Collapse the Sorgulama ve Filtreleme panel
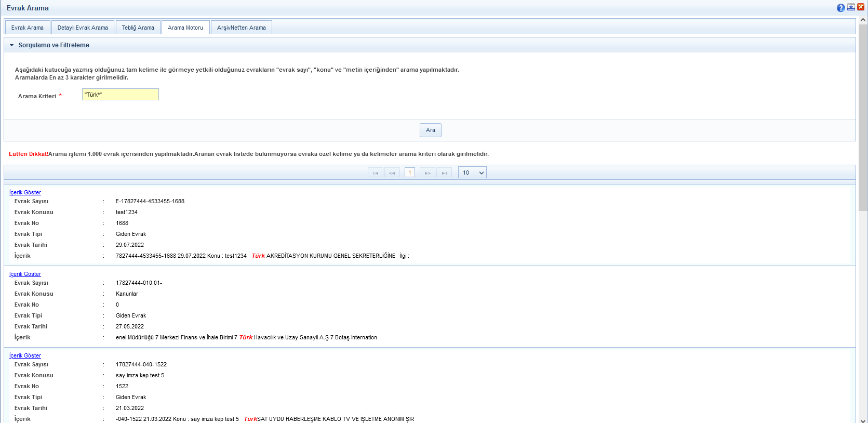The image size is (868, 423). click(x=12, y=45)
